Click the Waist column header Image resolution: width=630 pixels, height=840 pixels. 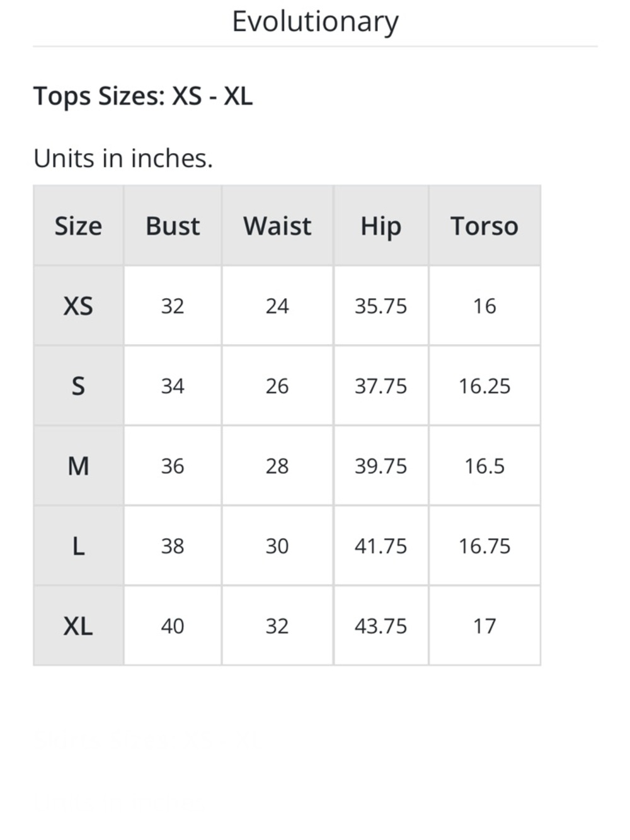(277, 226)
